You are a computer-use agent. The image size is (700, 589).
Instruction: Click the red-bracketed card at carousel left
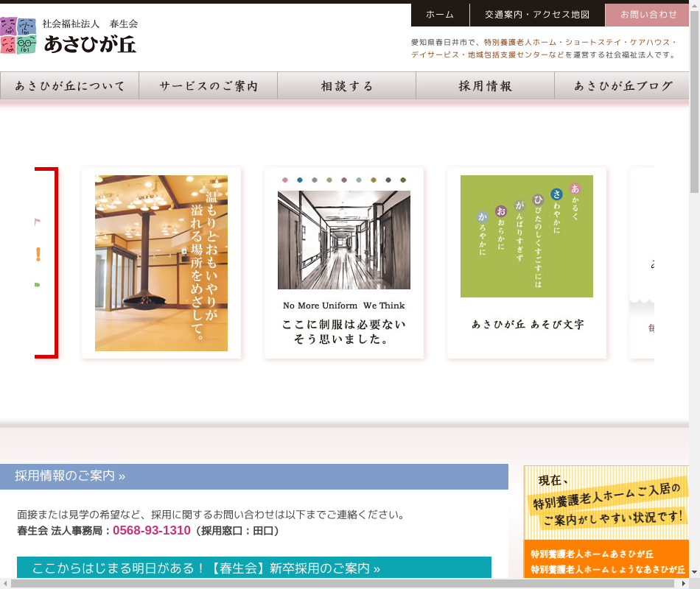tap(46, 263)
